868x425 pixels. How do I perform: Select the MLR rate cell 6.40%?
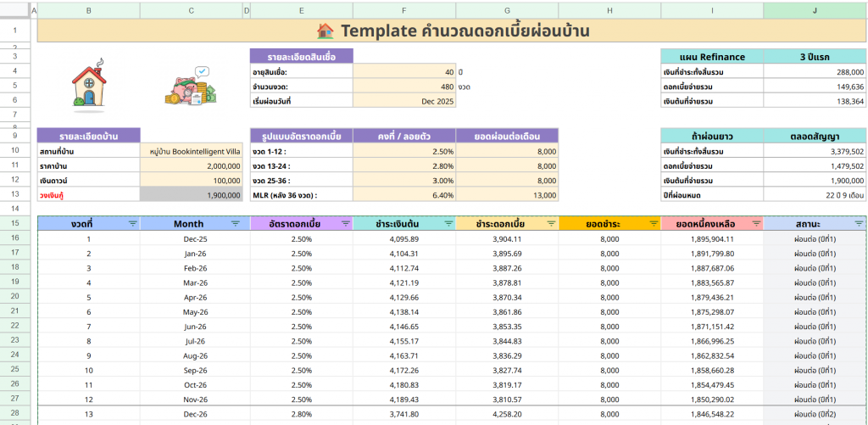pyautogui.click(x=403, y=195)
